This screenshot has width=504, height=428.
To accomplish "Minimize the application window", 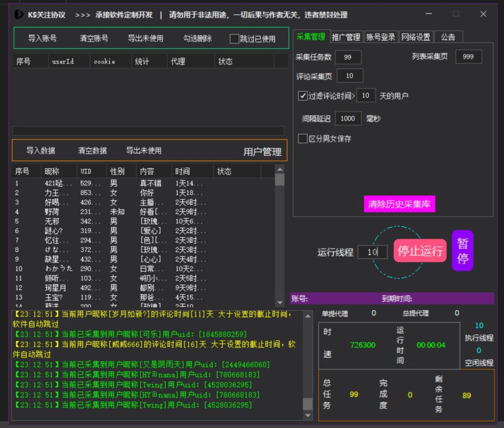I will tap(429, 14).
